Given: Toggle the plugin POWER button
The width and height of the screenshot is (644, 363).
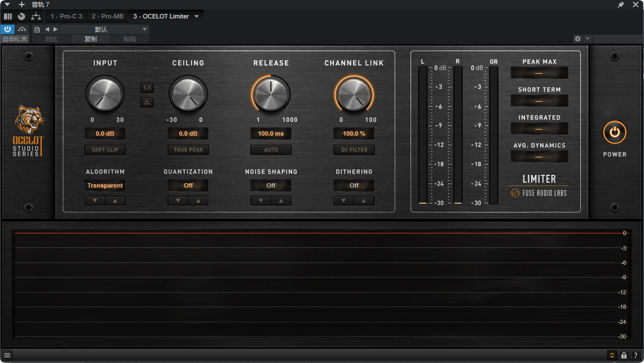Looking at the screenshot, I should [x=614, y=132].
